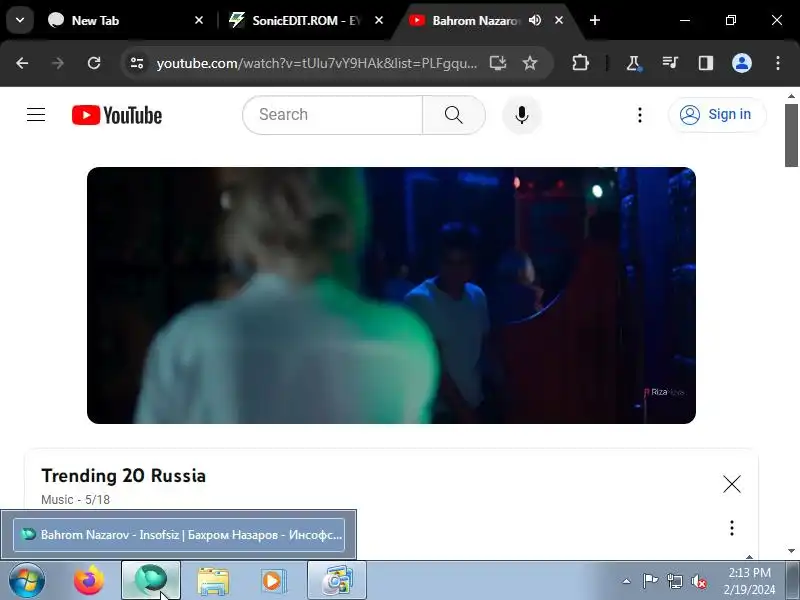
Task: Reload the YouTube page
Action: [x=94, y=63]
